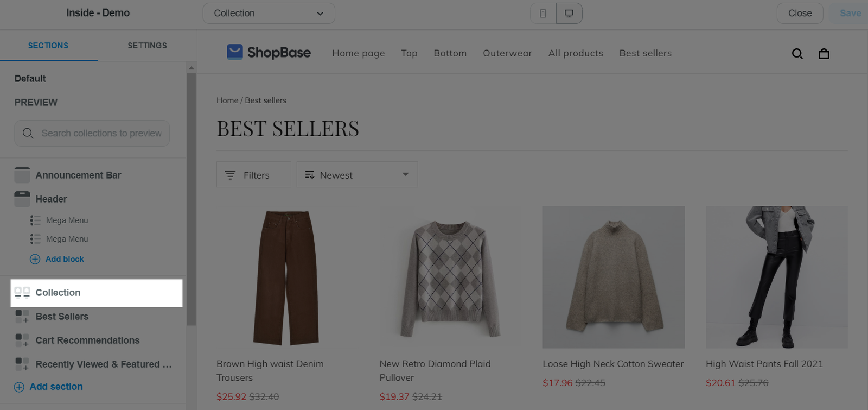Click the $17.96 sale price
The width and height of the screenshot is (868, 410).
pyautogui.click(x=558, y=383)
